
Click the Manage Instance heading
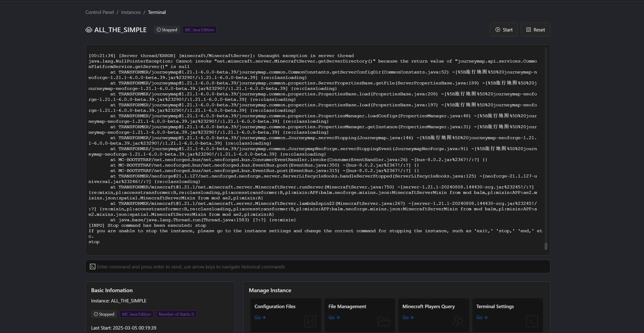pos(270,290)
